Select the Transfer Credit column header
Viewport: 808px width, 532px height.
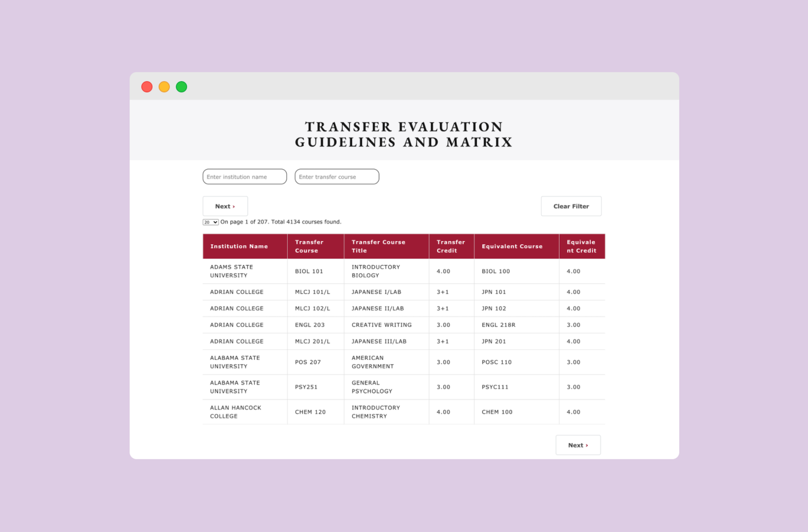tap(451, 247)
